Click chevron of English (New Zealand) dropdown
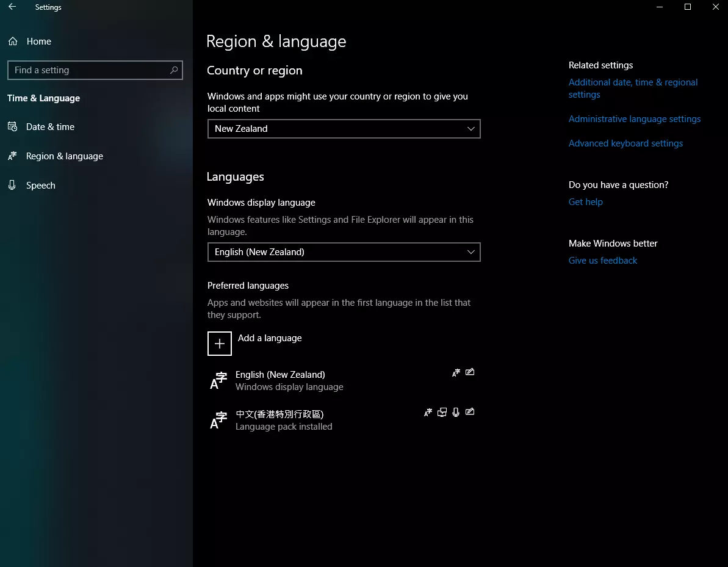 tap(470, 252)
